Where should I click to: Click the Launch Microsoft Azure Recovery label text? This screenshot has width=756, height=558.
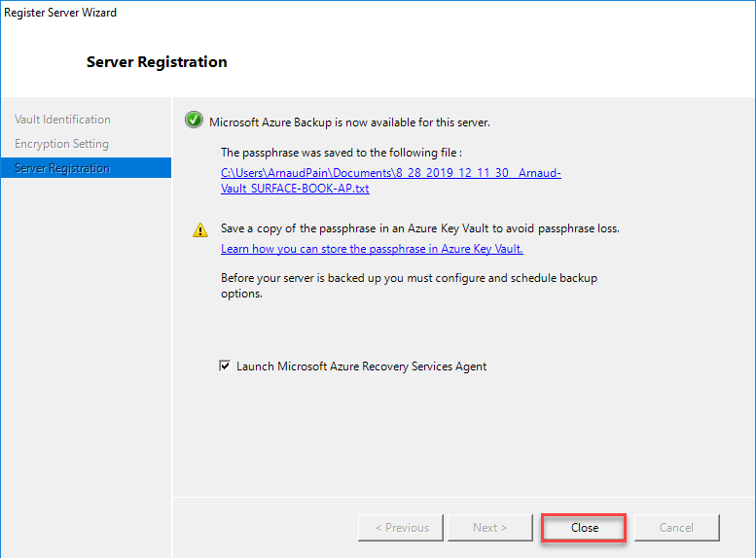(x=361, y=366)
